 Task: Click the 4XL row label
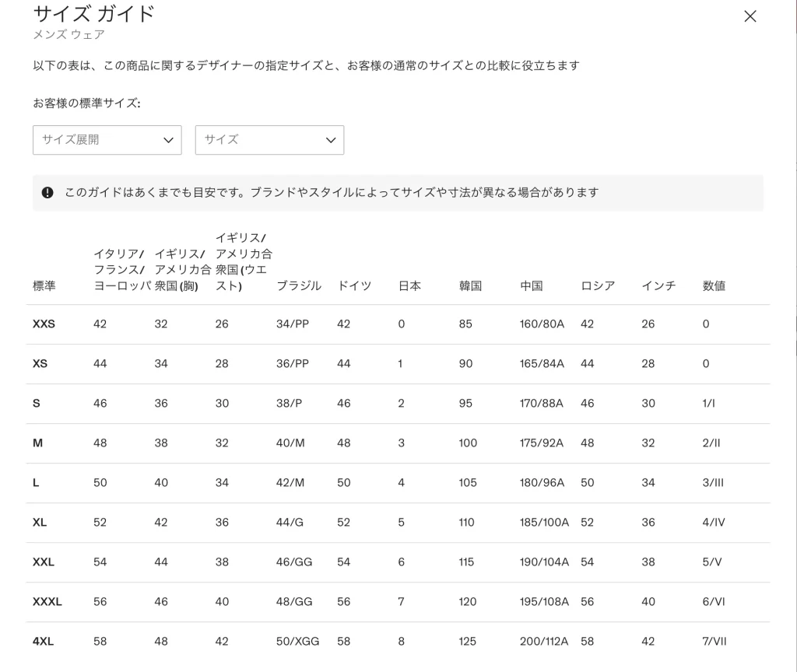pyautogui.click(x=44, y=641)
